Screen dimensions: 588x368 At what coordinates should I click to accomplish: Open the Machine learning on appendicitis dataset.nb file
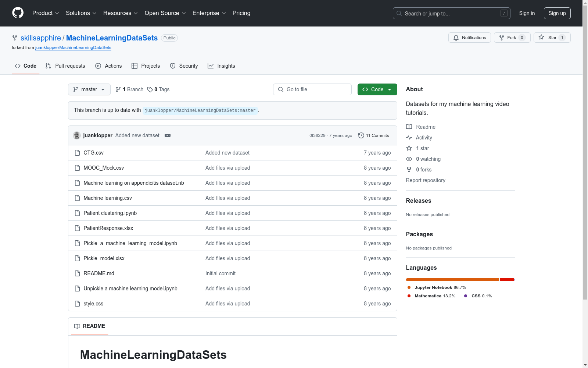tap(134, 183)
